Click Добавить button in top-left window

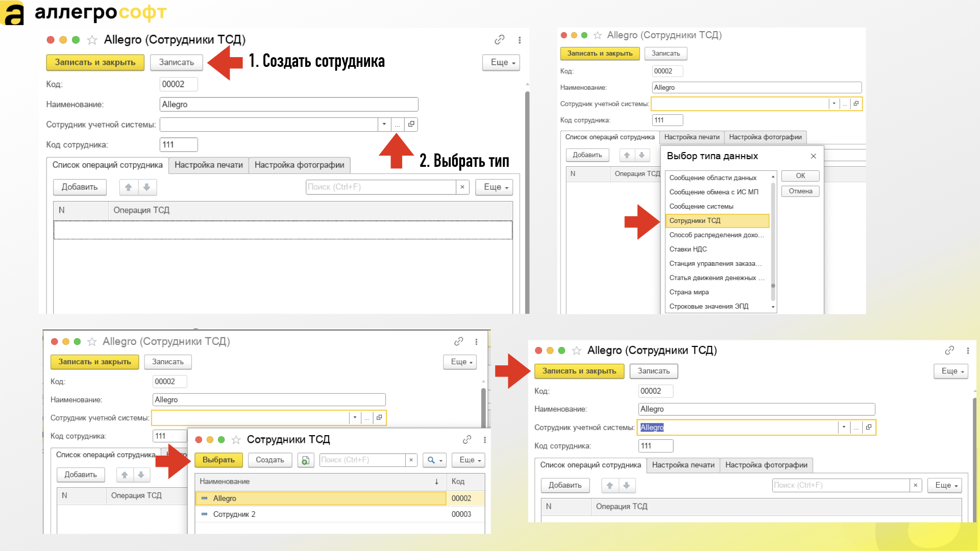pos(80,187)
